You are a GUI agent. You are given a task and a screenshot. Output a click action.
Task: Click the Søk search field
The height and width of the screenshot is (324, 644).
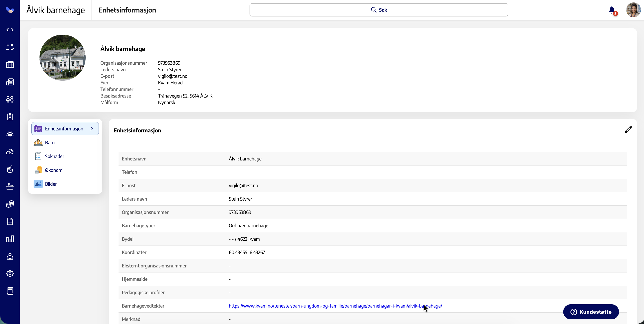point(378,10)
